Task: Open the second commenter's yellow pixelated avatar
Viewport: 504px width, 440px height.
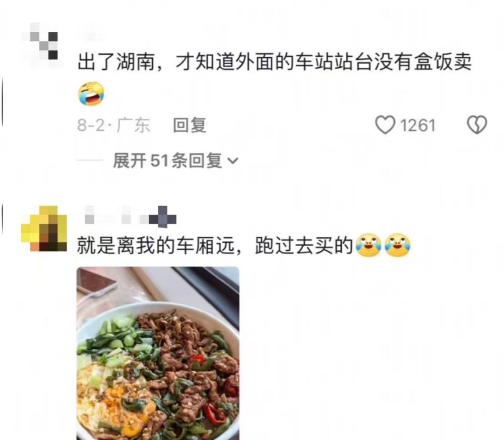Action: coord(44,228)
